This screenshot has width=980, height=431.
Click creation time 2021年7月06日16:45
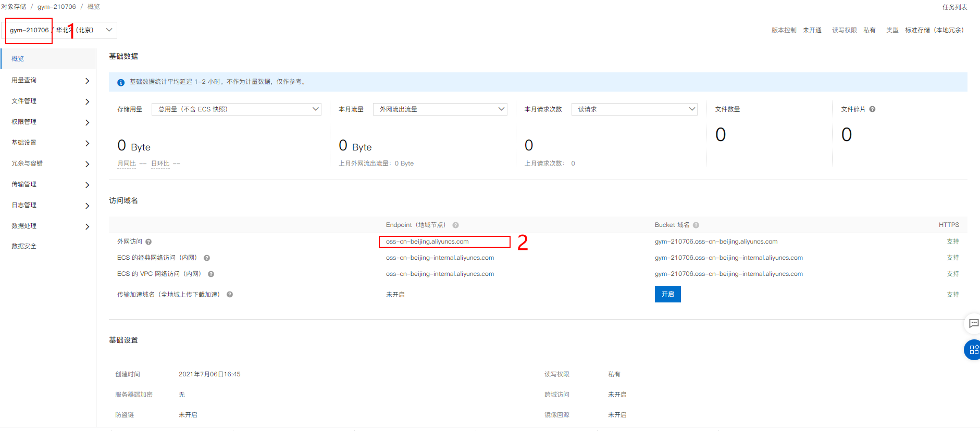(209, 374)
